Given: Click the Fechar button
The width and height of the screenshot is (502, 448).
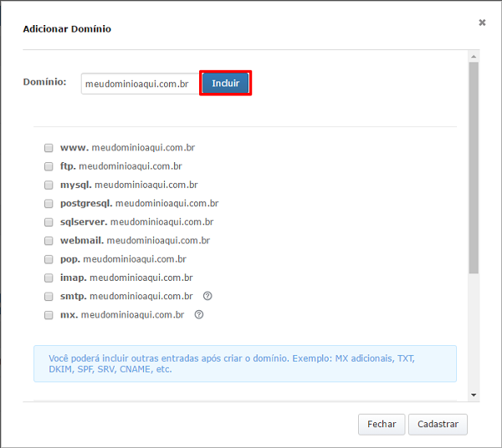Looking at the screenshot, I should 382,425.
